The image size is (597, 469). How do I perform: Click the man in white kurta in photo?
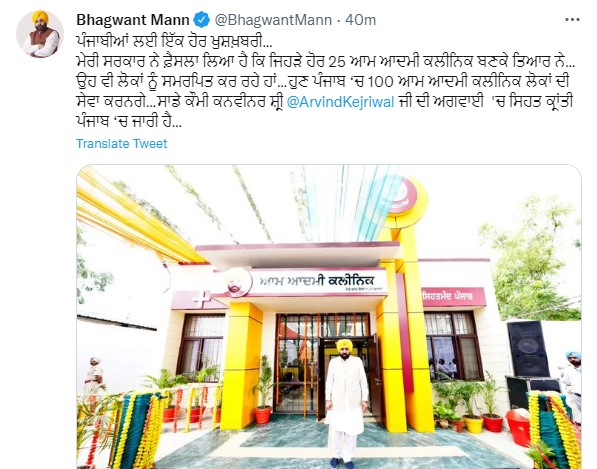pos(346,404)
